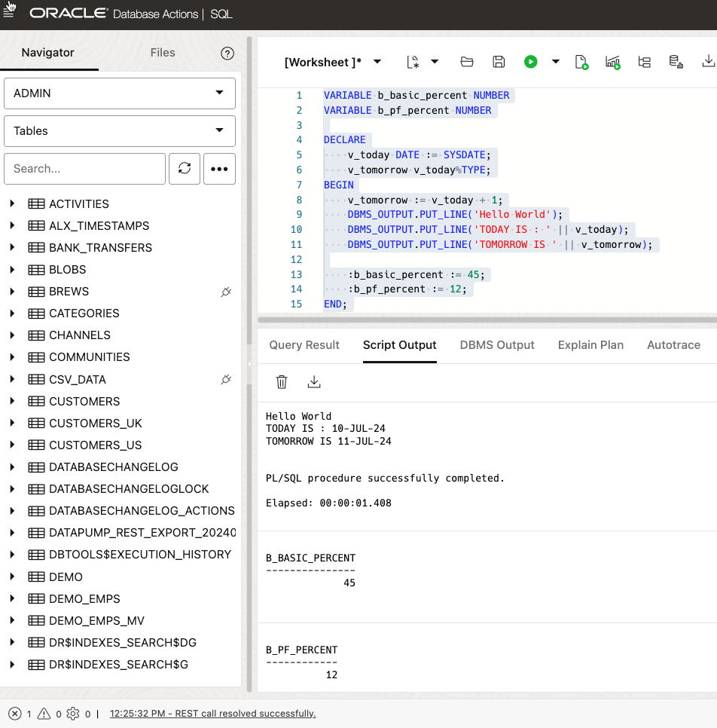Image resolution: width=717 pixels, height=728 pixels.
Task: Select the DEMO_EMPS_MV table
Action: 97,620
